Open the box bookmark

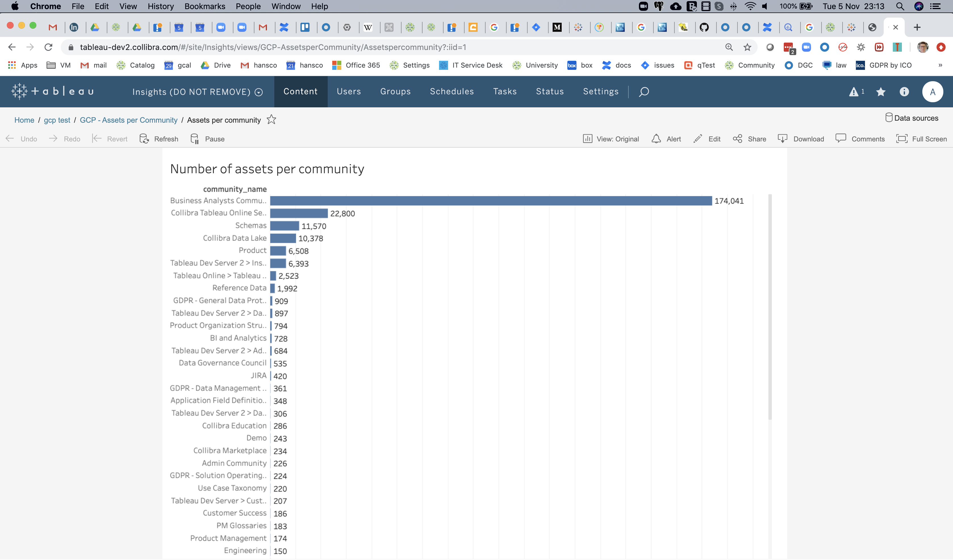click(580, 65)
